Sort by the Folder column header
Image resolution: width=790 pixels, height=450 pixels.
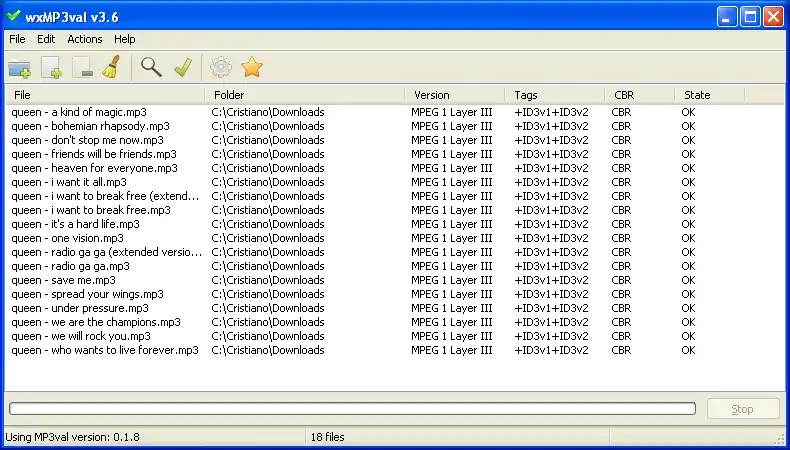305,95
